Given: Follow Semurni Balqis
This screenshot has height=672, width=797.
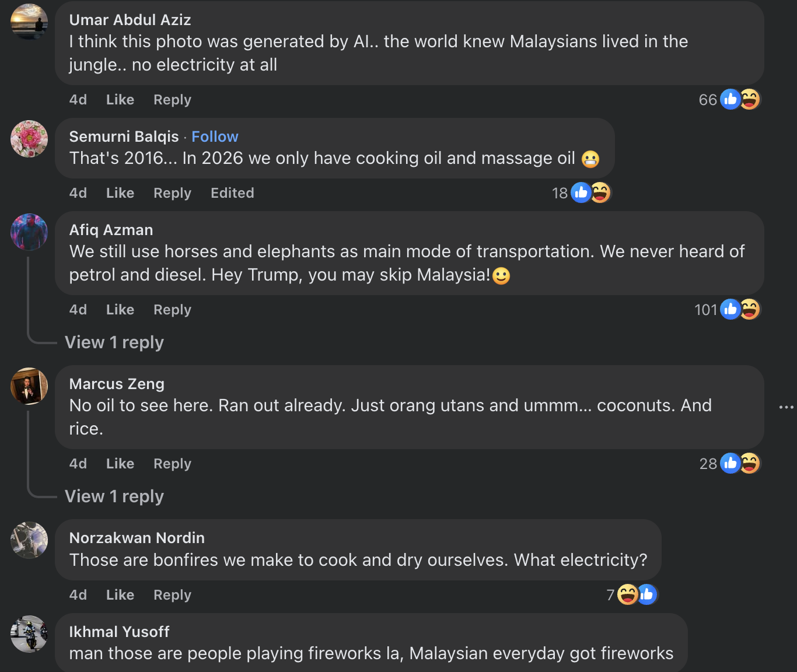Looking at the screenshot, I should pos(215,136).
